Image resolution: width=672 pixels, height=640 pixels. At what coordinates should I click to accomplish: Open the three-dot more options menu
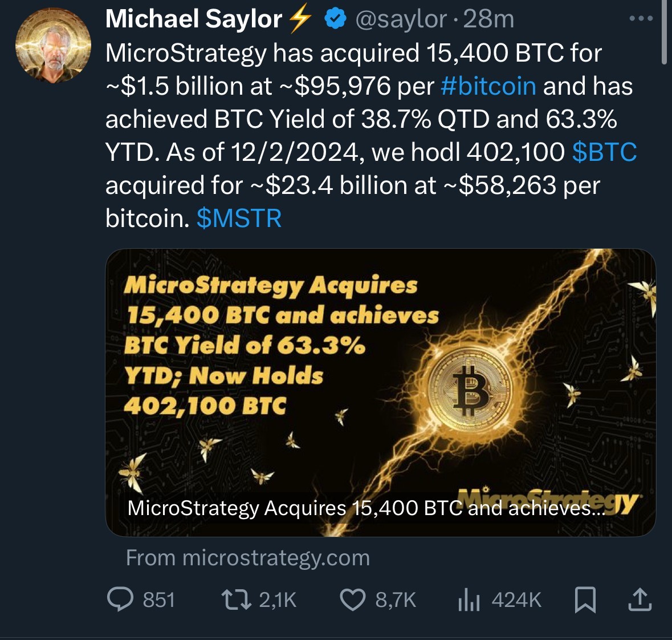point(641,19)
